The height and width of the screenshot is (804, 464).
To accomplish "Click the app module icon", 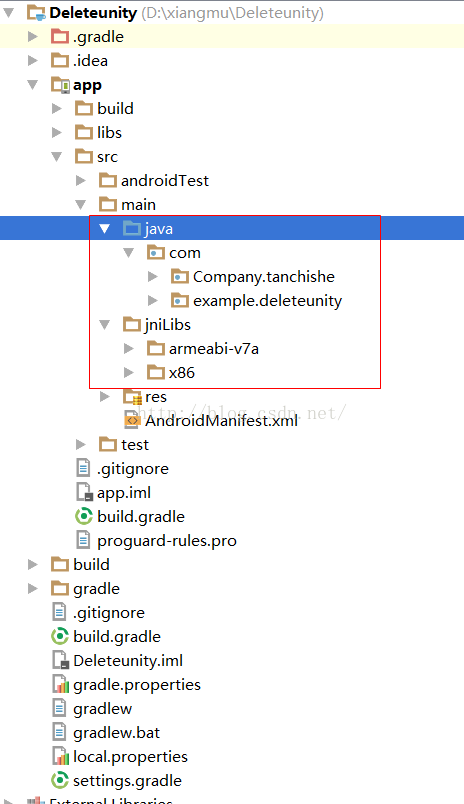I will click(x=60, y=85).
